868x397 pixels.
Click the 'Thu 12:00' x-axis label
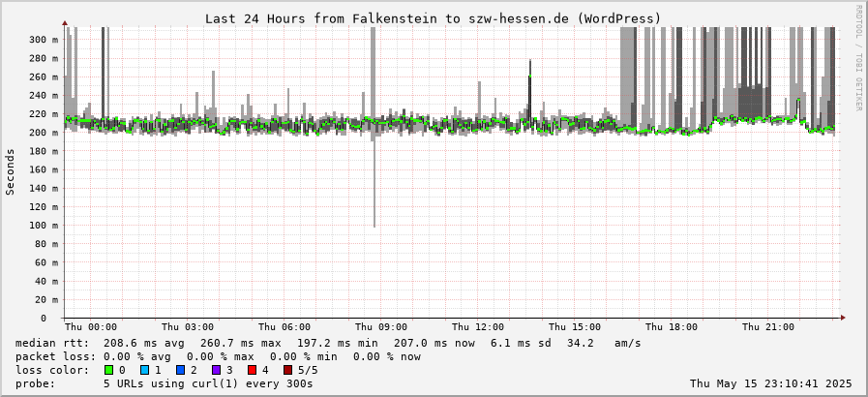coord(478,327)
